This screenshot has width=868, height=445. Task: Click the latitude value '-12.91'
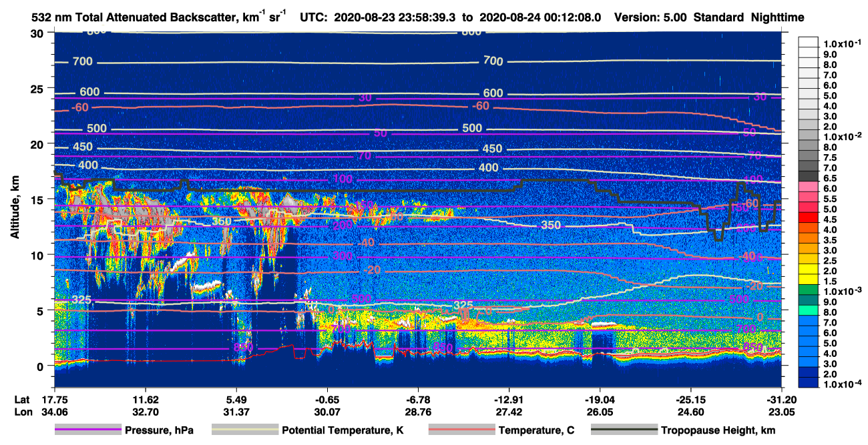tap(509, 400)
